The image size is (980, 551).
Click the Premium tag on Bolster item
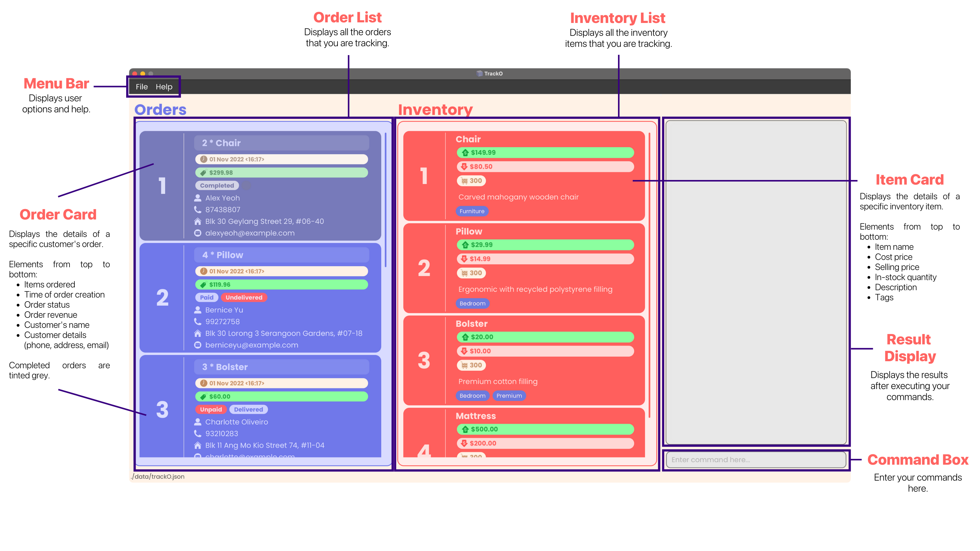pos(509,396)
